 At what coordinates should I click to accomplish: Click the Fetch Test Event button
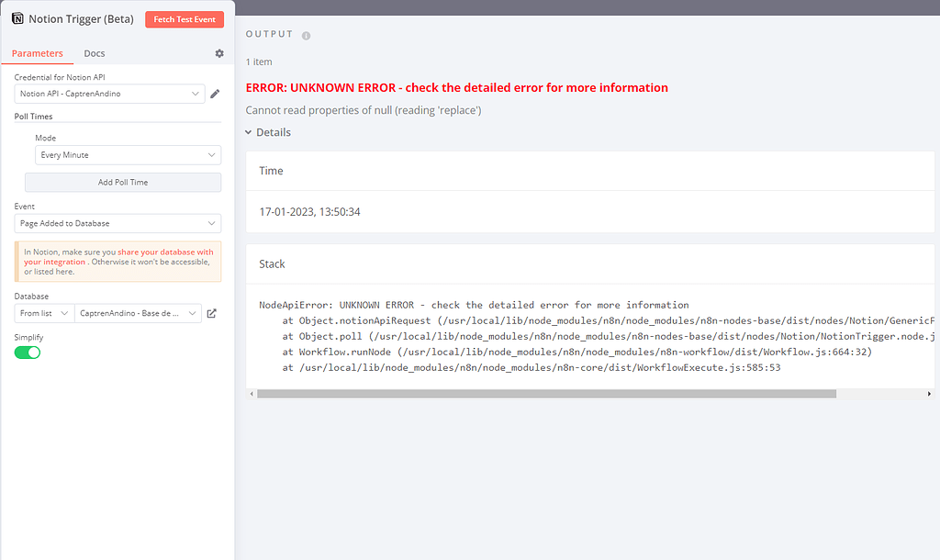coord(184,18)
